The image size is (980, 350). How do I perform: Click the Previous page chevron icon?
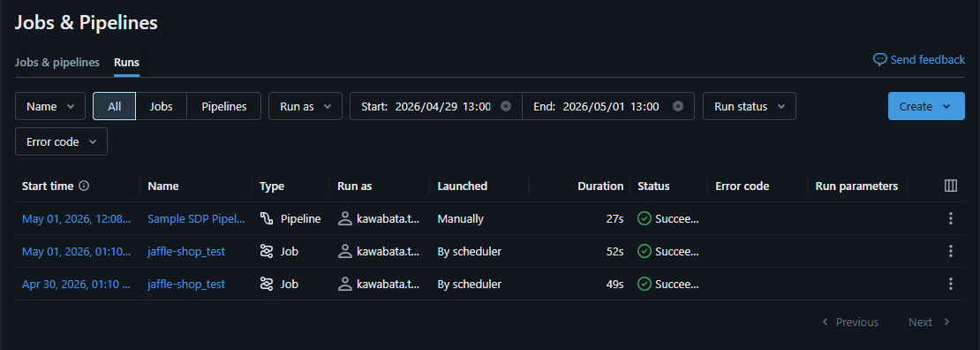825,322
